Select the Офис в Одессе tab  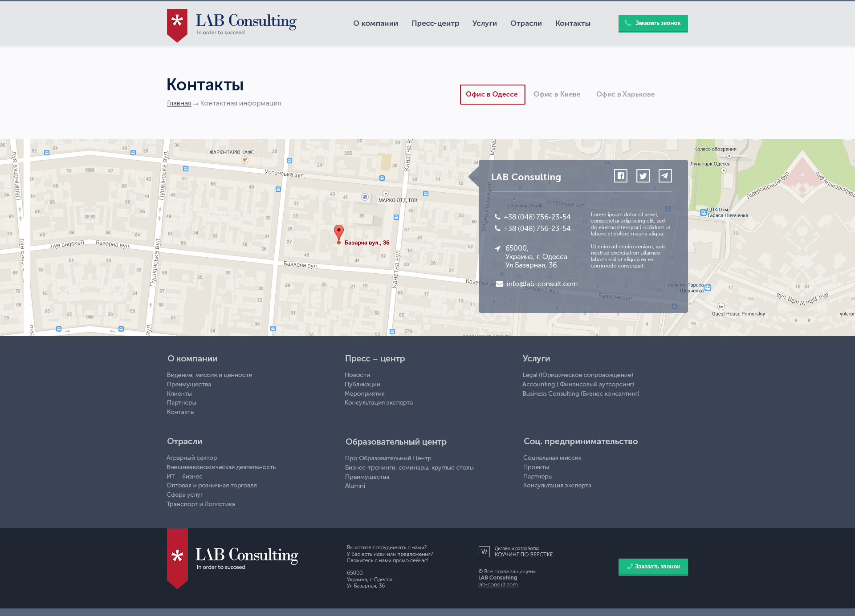pos(492,94)
